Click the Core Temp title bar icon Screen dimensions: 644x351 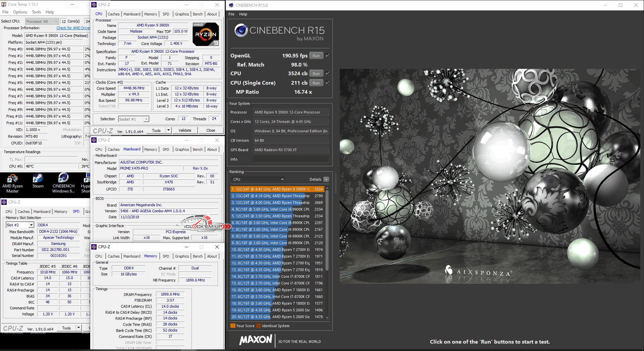pos(4,4)
